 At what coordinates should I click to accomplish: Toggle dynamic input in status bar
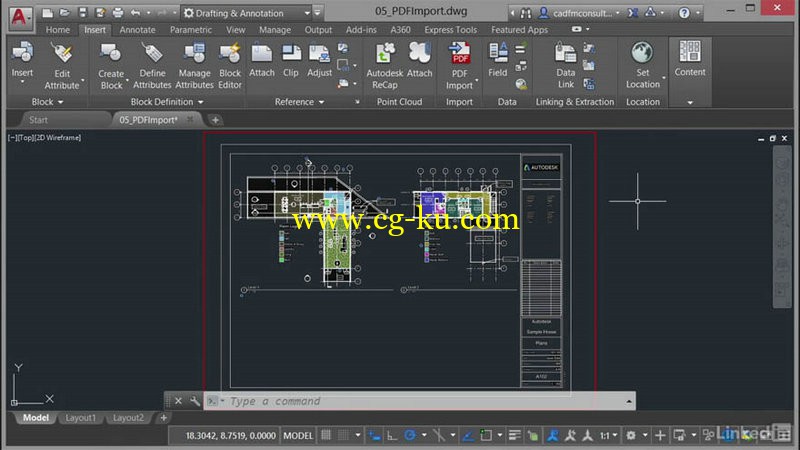(375, 435)
